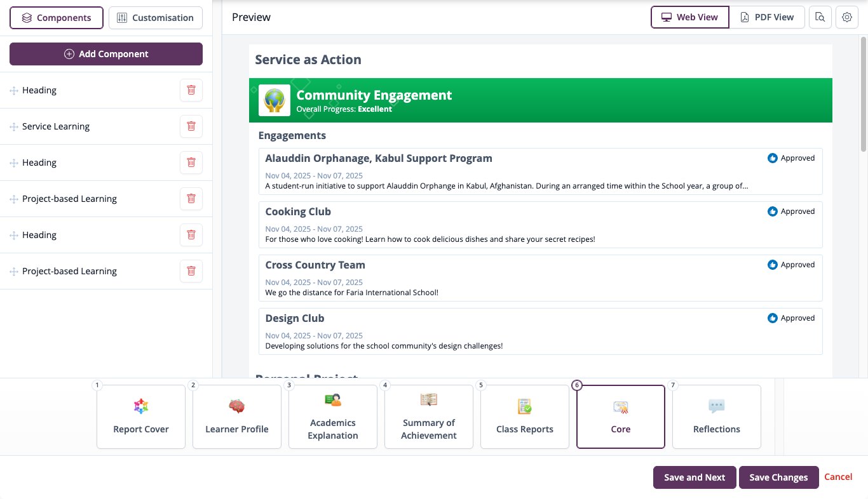Select the Components tab
Viewport: 868px width, 499px height.
click(x=56, y=18)
